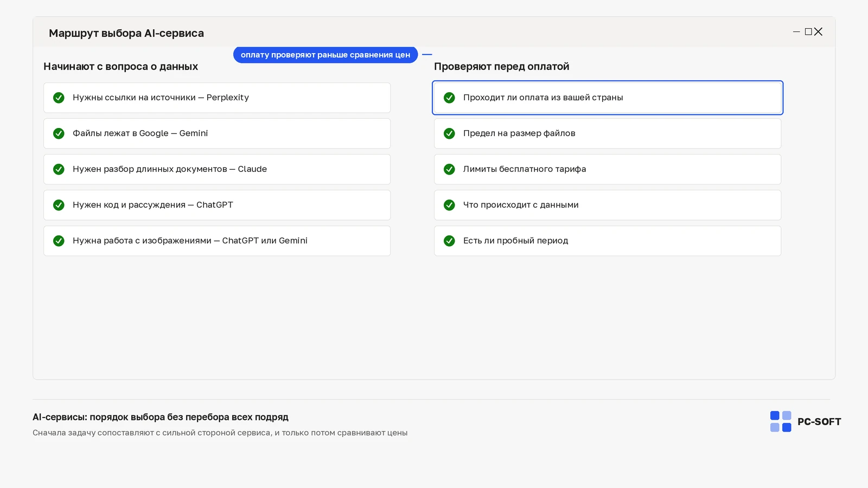Click the green check icon beside Perplexity row
Viewport: 868px width, 488px height.
tap(59, 98)
